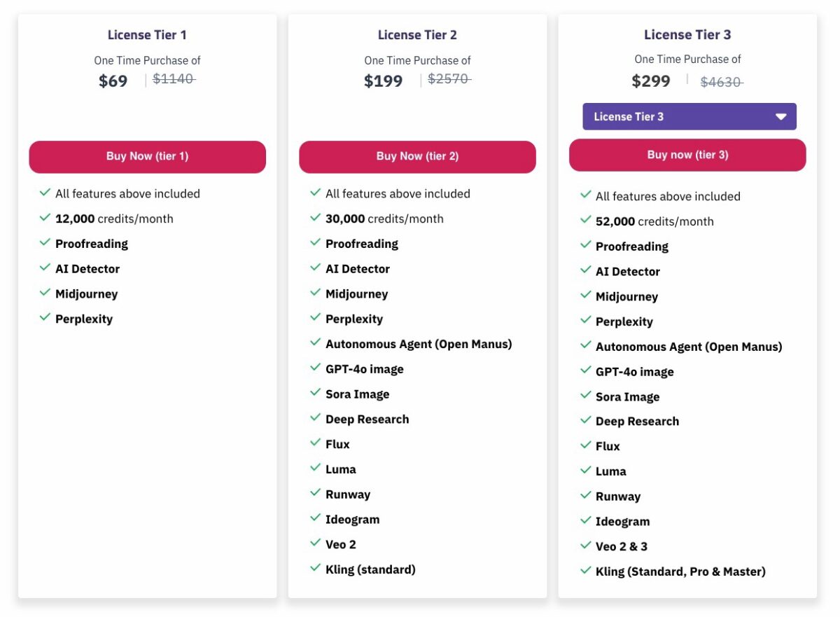Image resolution: width=840 pixels, height=617 pixels.
Task: Click Sora Image feature in Tier 3
Action: pyautogui.click(x=628, y=397)
